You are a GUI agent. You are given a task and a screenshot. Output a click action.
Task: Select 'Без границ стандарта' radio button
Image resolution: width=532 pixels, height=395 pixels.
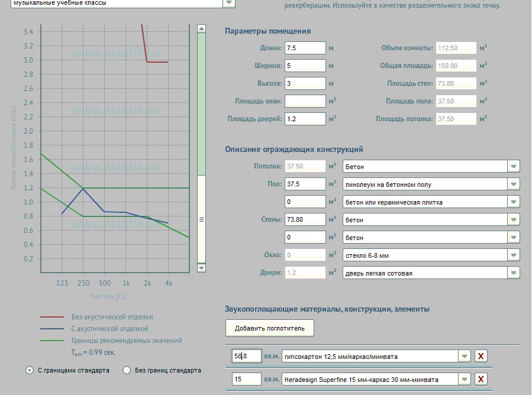coord(126,370)
